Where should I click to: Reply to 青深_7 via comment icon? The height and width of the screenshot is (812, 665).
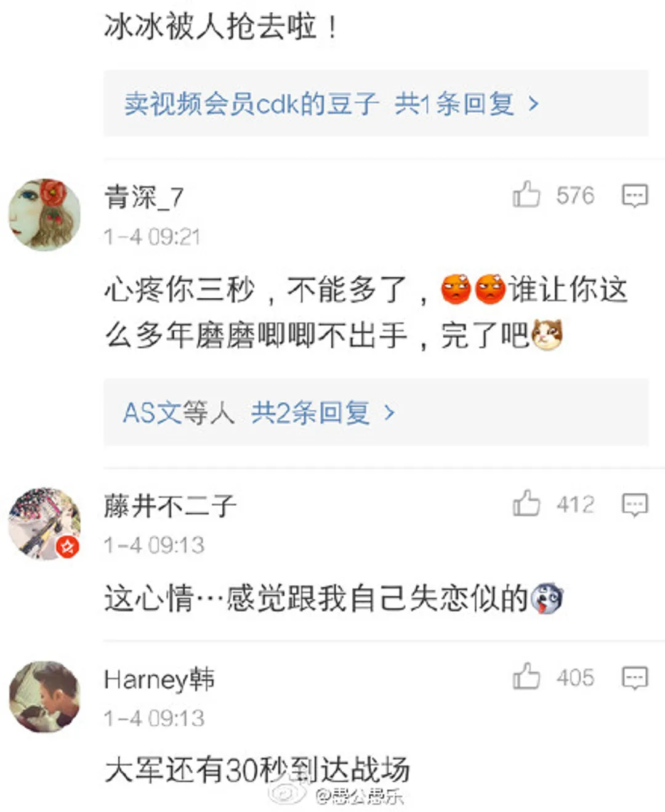pos(634,196)
